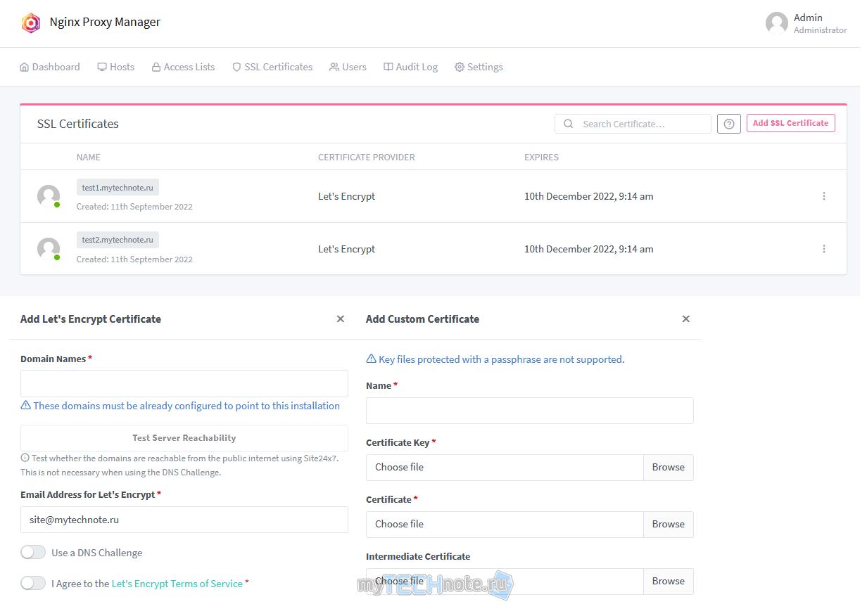Open the Users tab
The height and width of the screenshot is (616, 867).
coord(348,67)
